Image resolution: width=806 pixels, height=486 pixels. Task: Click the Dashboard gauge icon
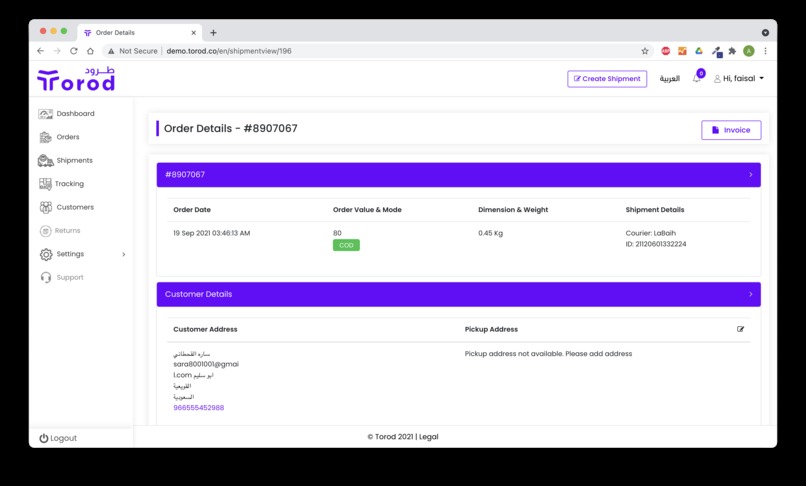pos(45,114)
